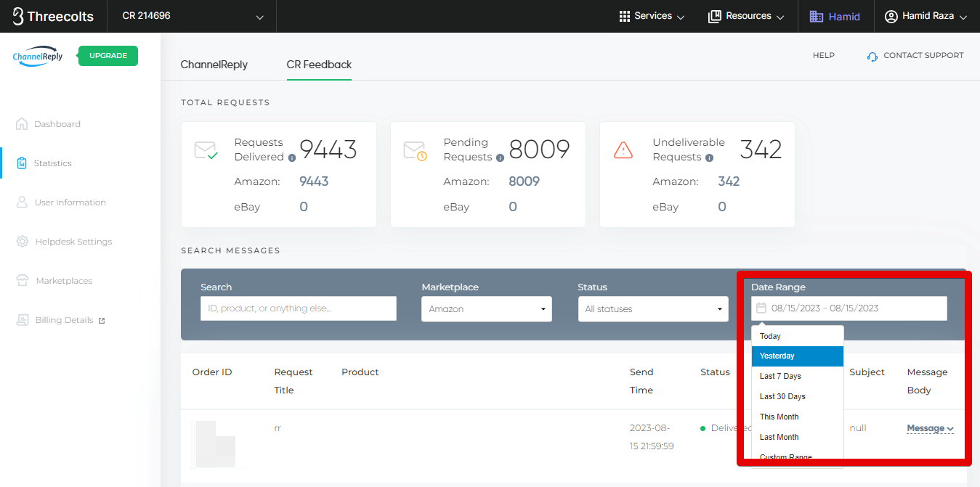Select Last 7 Days option

[798, 377]
